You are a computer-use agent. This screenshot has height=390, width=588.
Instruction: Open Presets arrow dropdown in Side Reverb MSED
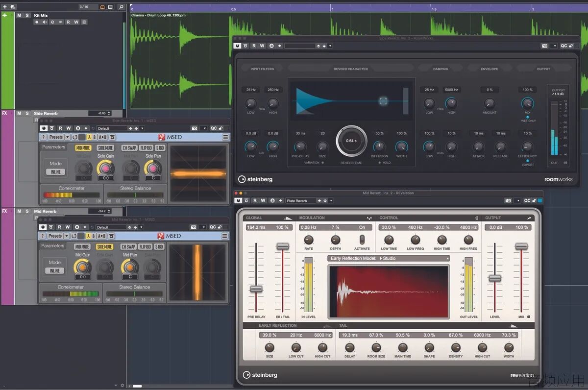(68, 137)
